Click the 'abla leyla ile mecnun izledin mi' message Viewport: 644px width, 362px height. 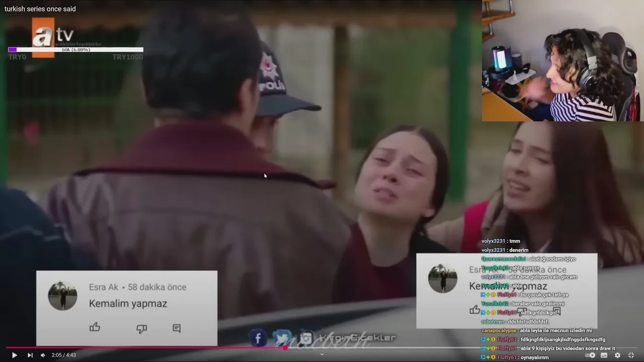537,330
